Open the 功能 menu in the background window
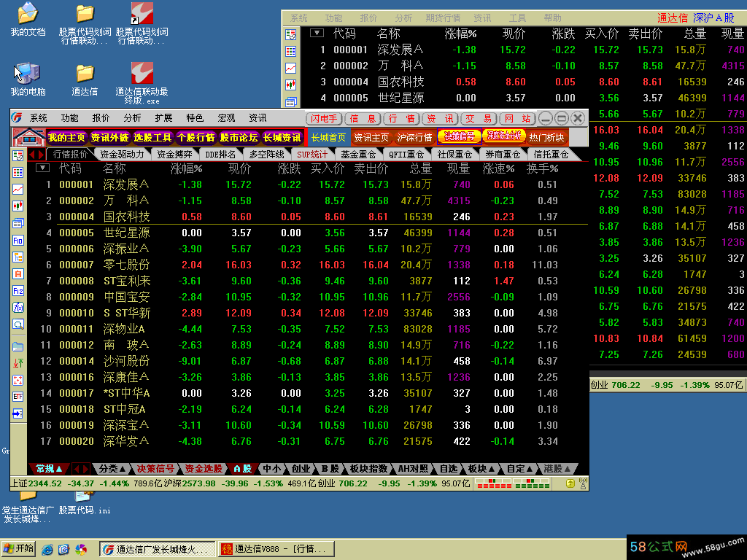Image resolution: width=747 pixels, height=560 pixels. 333,18
